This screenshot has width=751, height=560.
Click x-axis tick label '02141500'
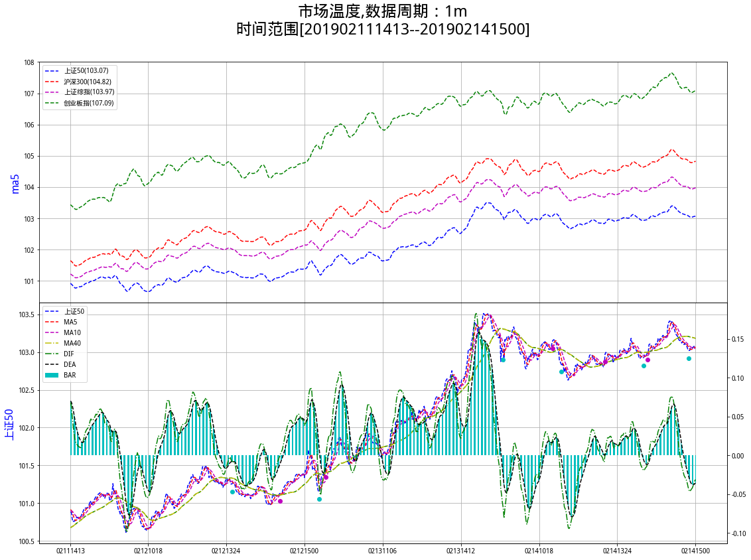pyautogui.click(x=695, y=551)
